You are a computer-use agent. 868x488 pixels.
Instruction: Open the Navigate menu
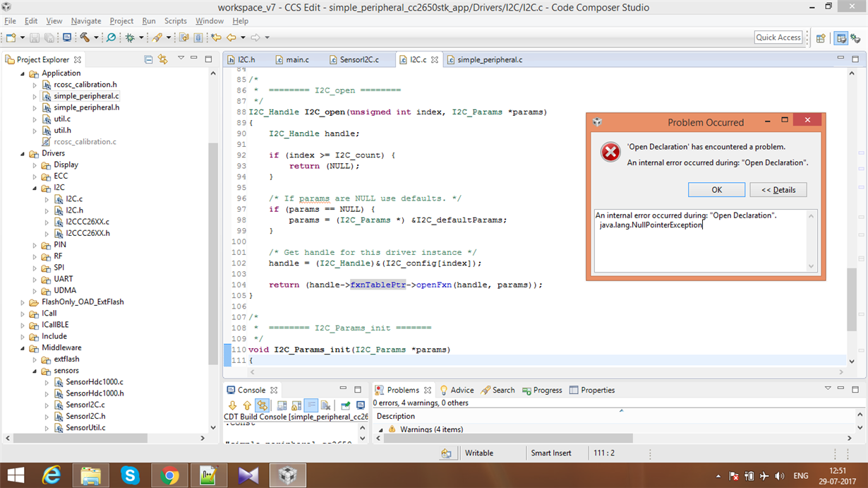pos(86,21)
